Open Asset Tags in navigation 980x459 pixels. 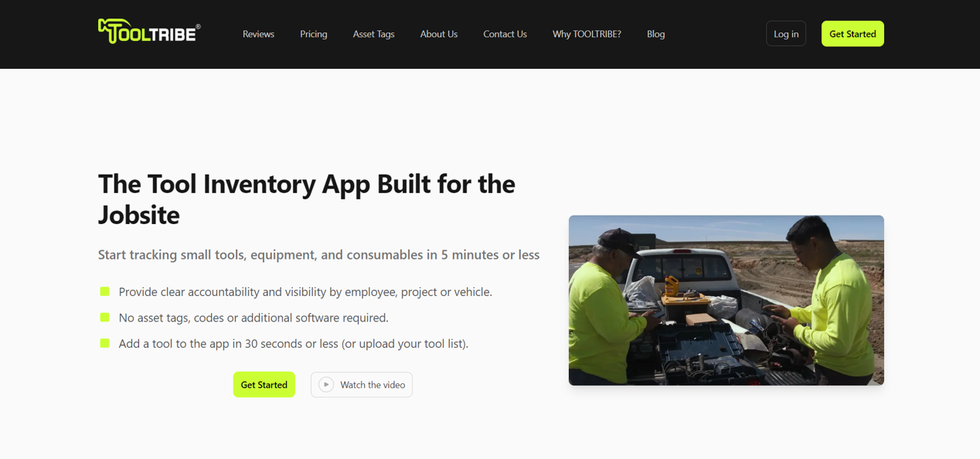pos(374,34)
